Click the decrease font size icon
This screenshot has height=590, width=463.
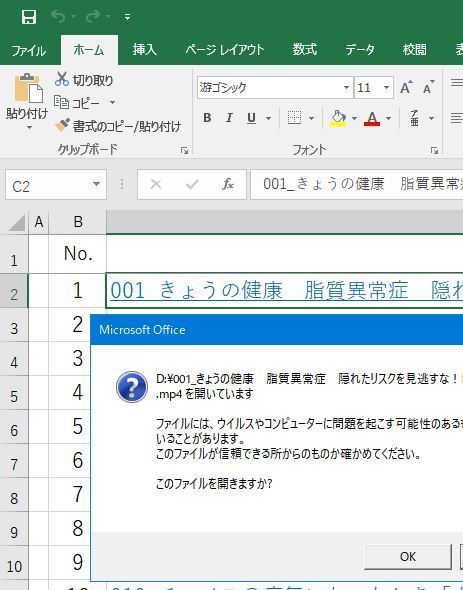point(428,88)
